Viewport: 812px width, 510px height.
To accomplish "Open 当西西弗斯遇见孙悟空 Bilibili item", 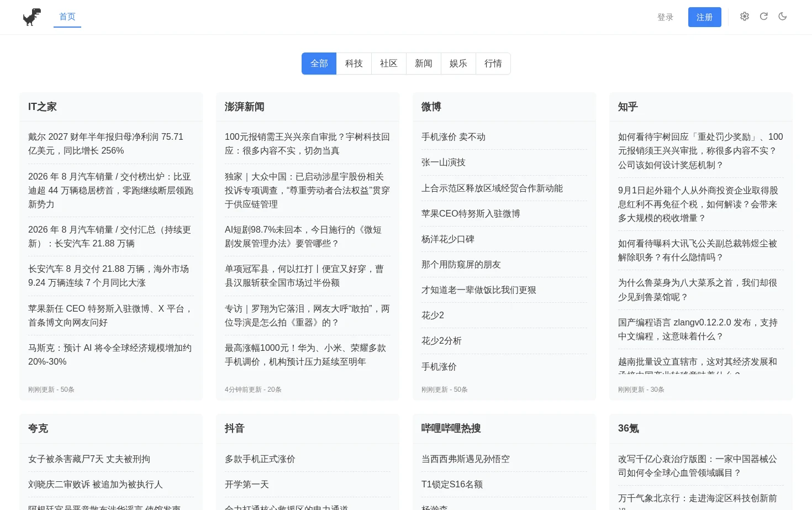I will pos(466,459).
